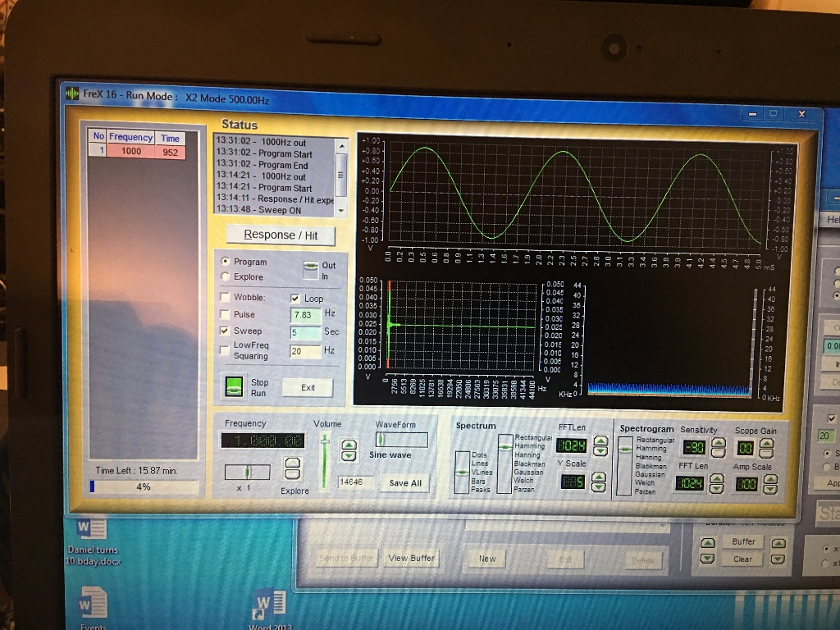
Task: Click the 14646 volume value field
Action: pos(354,482)
